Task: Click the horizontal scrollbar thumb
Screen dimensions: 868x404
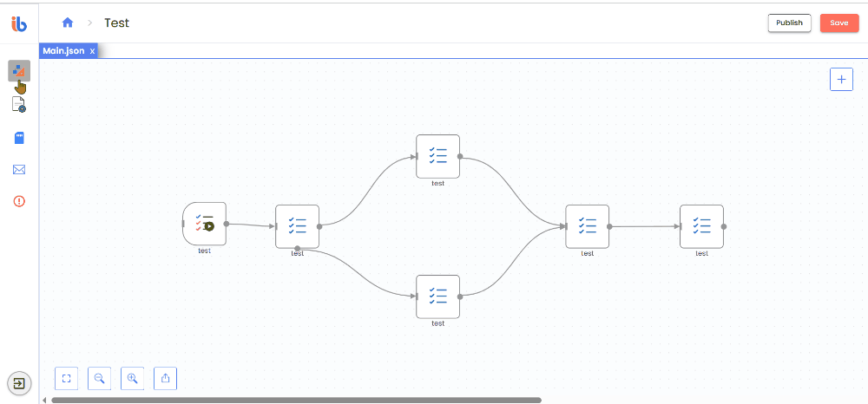Action: coord(296,401)
